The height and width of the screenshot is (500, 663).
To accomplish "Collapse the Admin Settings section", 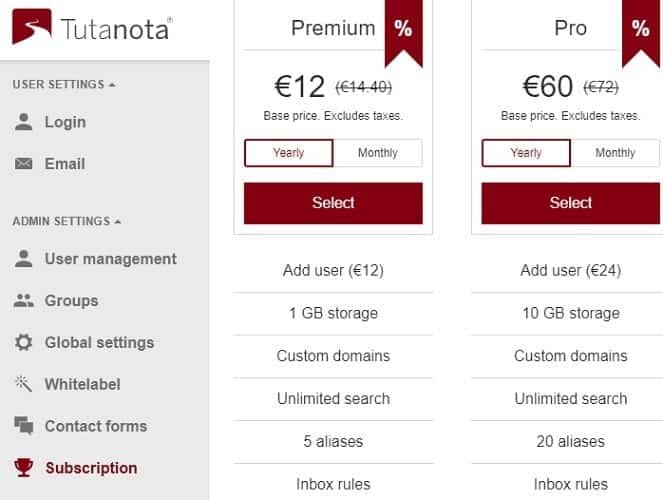I will (x=67, y=221).
